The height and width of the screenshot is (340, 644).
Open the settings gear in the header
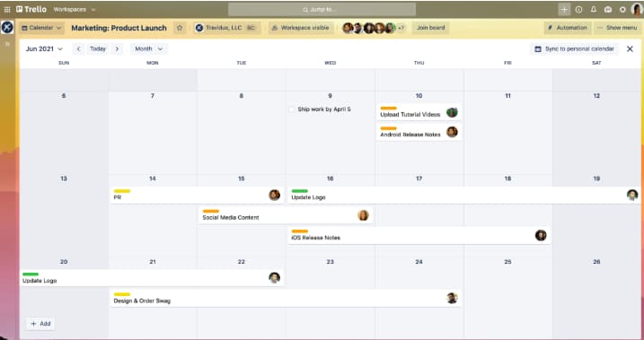coord(622,10)
